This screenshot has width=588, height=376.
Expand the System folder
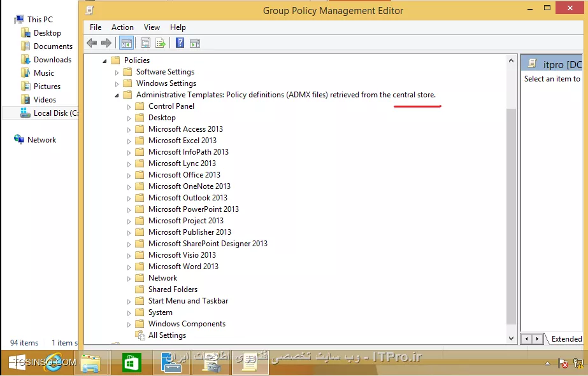pos(129,313)
